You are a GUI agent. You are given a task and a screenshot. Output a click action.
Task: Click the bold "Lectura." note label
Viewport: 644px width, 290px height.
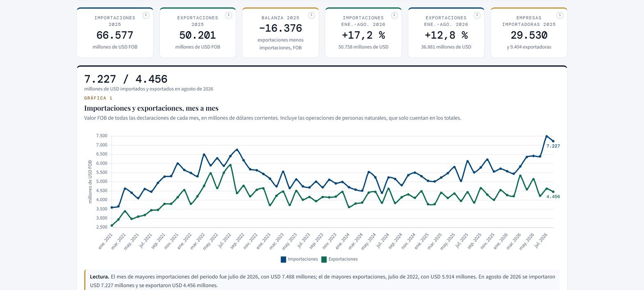tap(99, 277)
